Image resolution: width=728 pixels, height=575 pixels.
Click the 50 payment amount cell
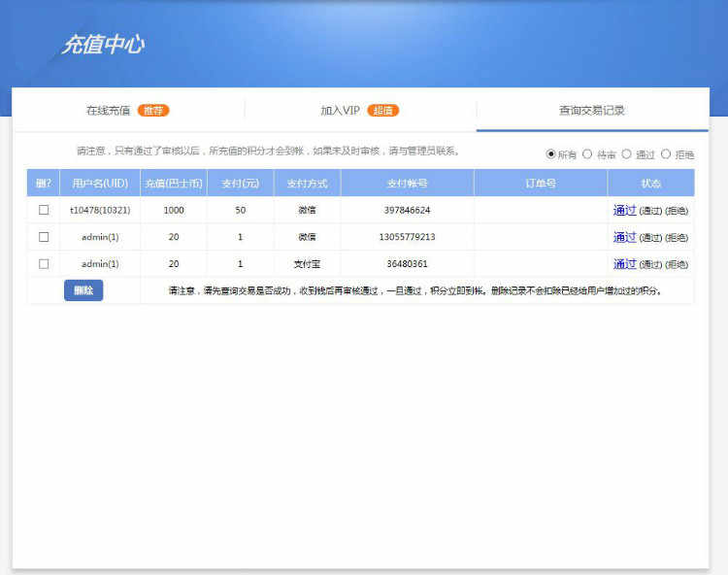point(241,210)
